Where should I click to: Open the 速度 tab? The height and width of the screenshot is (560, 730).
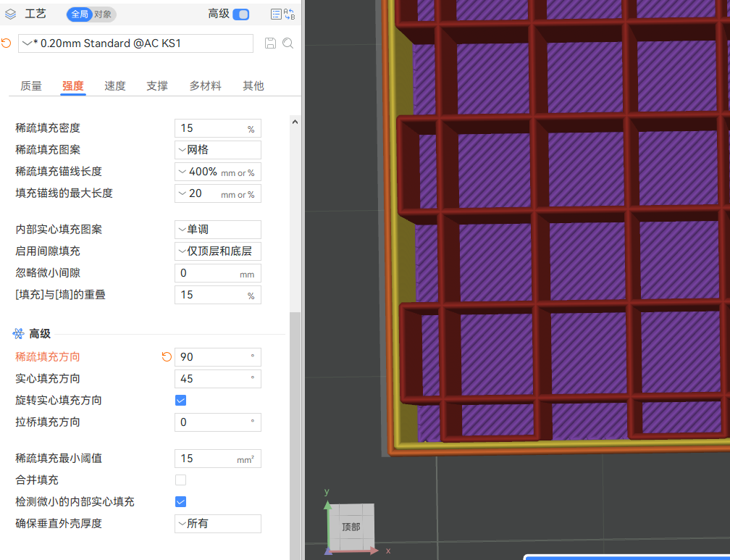[115, 85]
